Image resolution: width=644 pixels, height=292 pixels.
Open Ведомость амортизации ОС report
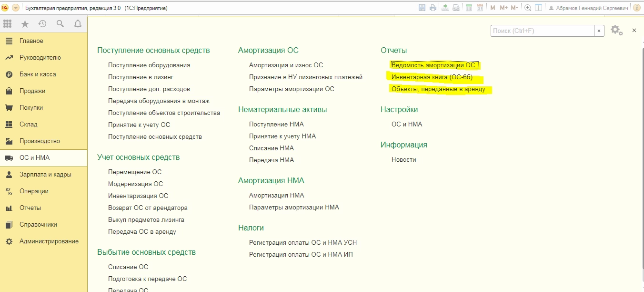[433, 65]
